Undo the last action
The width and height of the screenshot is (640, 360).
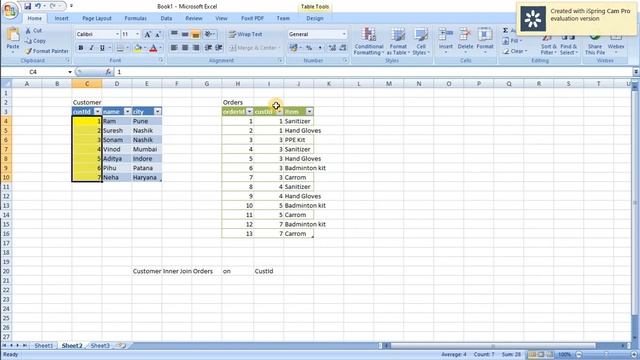point(38,6)
